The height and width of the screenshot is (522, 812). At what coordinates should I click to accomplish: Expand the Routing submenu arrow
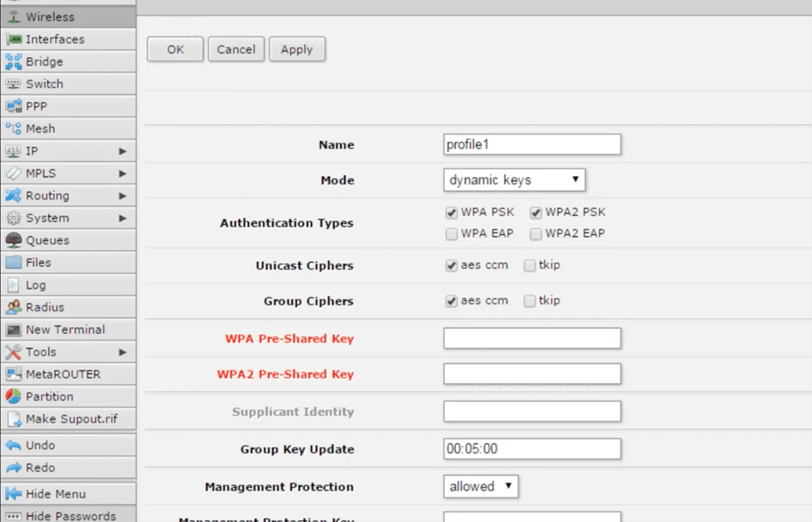pyautogui.click(x=123, y=196)
